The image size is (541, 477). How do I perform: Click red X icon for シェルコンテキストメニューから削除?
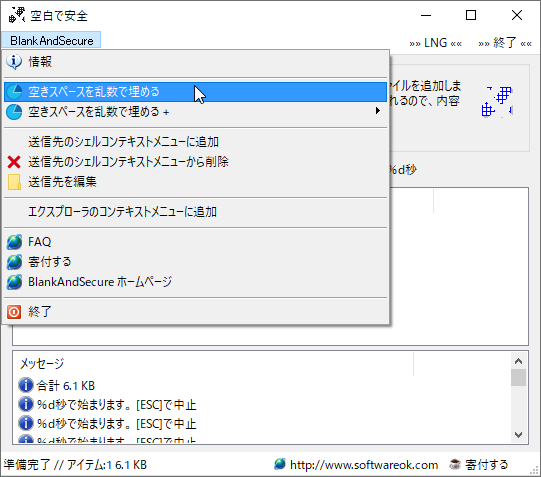14,162
